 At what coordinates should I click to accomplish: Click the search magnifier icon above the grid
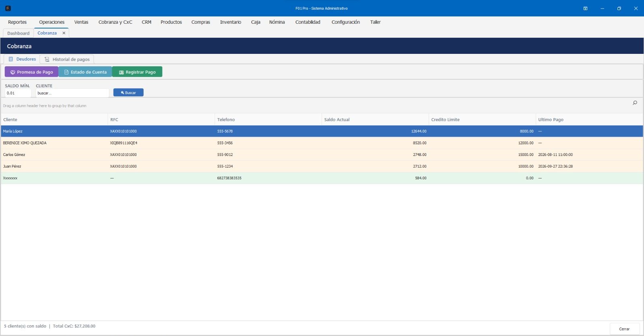click(x=635, y=103)
